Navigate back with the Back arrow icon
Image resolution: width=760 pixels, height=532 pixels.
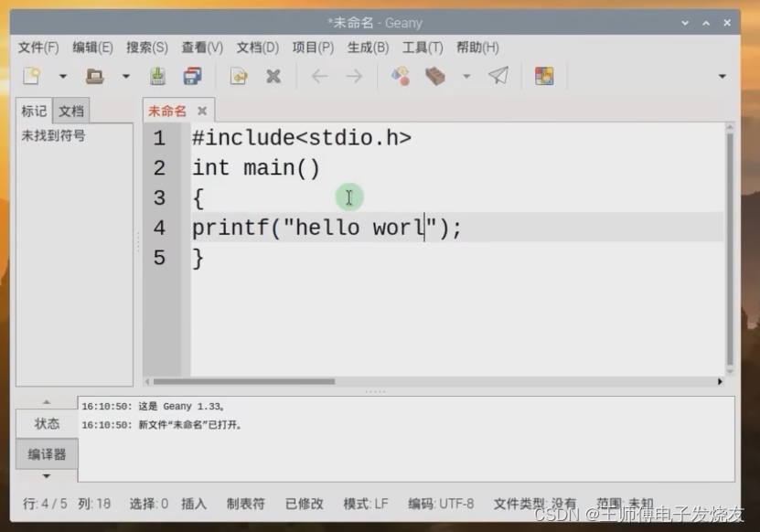click(x=317, y=76)
